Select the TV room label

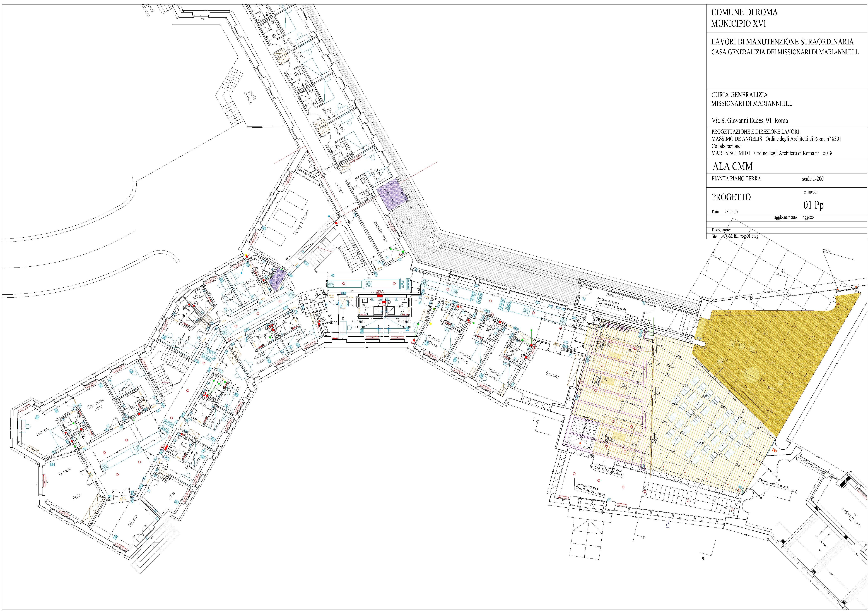64,471
